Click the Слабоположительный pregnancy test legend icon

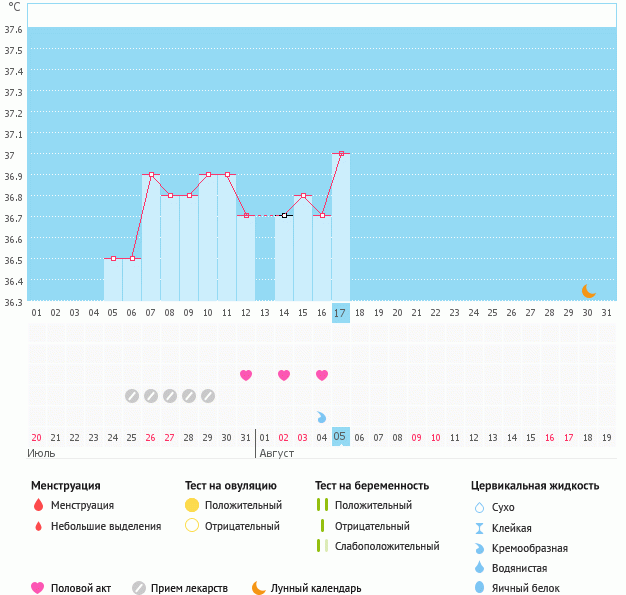321,546
